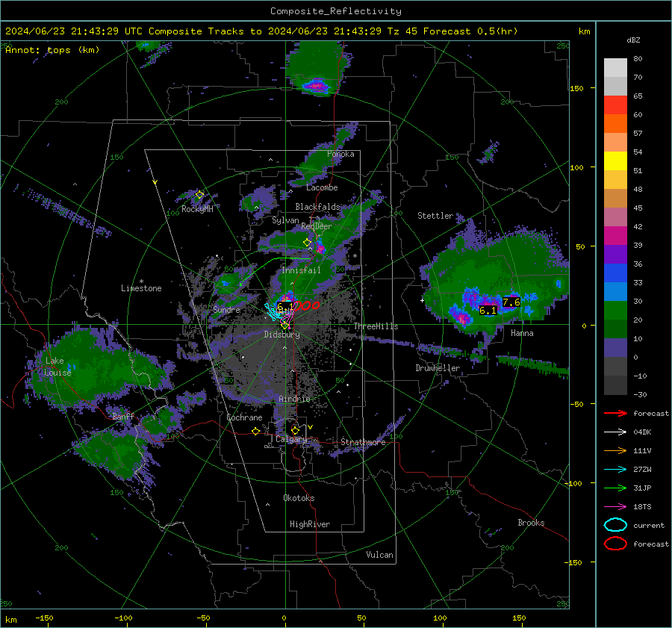Click the magenta 18TS track arrow
Image resolution: width=672 pixels, height=628 pixels.
click(x=615, y=507)
